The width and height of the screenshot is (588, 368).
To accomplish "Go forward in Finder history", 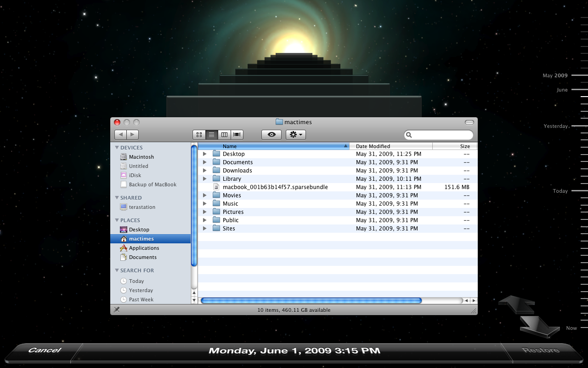I will [x=132, y=135].
